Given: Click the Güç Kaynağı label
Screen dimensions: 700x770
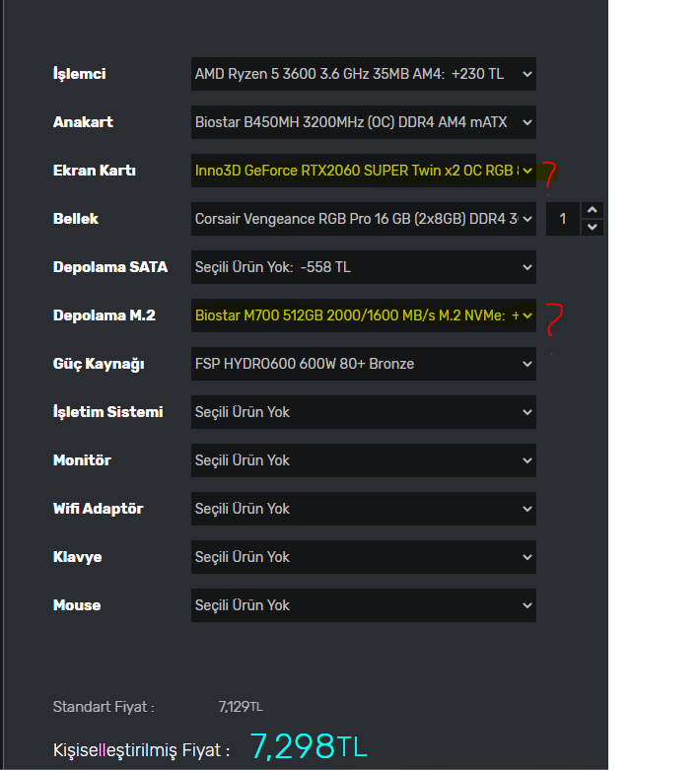Looking at the screenshot, I should (99, 364).
